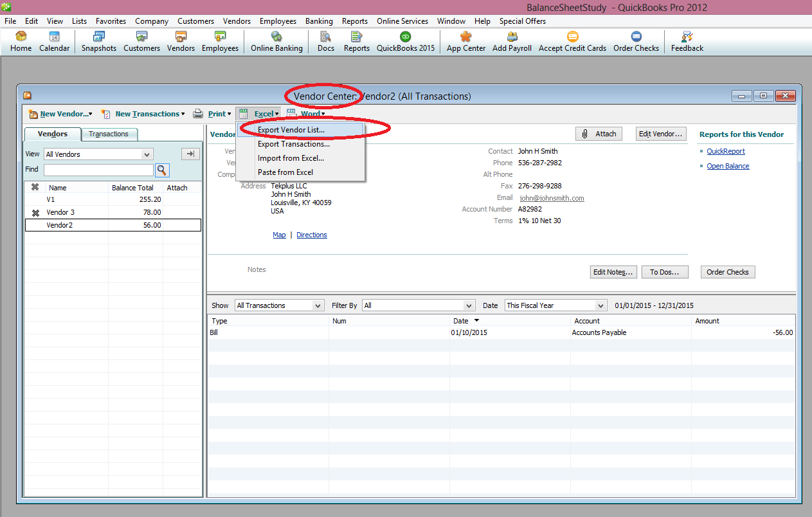Launch Online Banking from the toolbar

(276, 41)
